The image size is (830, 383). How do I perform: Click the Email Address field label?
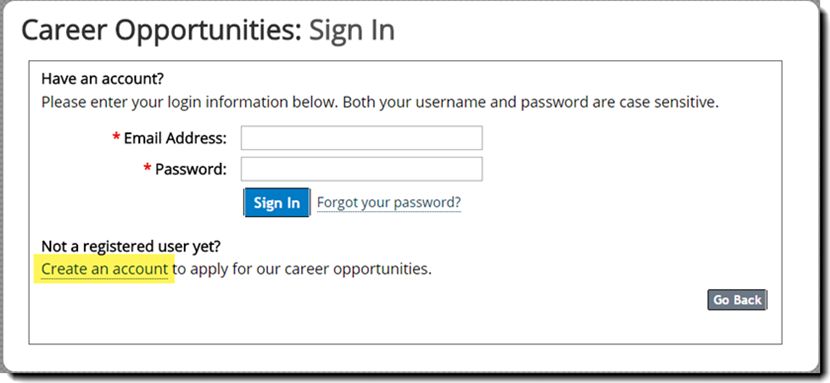[175, 139]
